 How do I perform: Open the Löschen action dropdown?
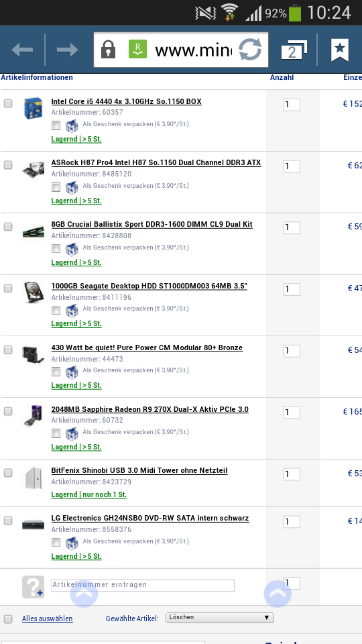coord(220,617)
